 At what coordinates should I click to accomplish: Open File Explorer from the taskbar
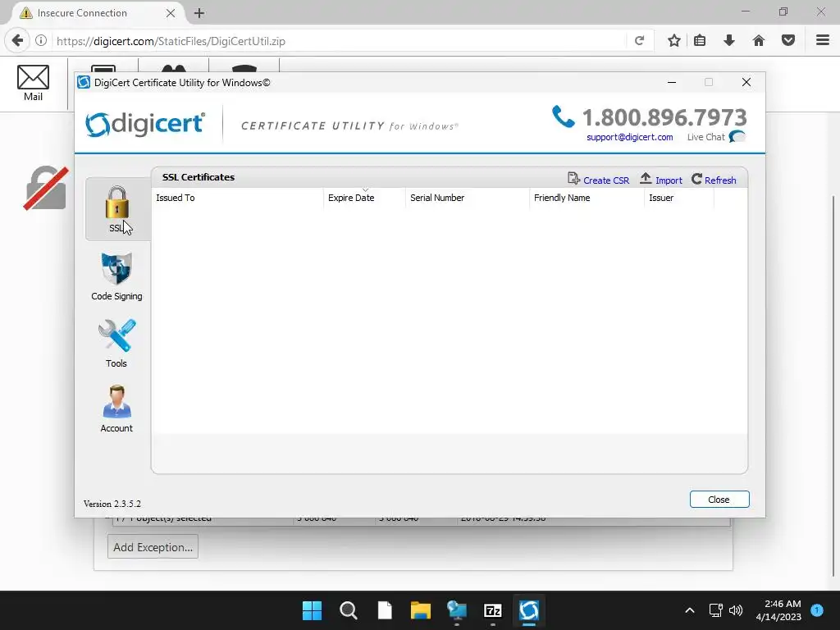(x=421, y=610)
